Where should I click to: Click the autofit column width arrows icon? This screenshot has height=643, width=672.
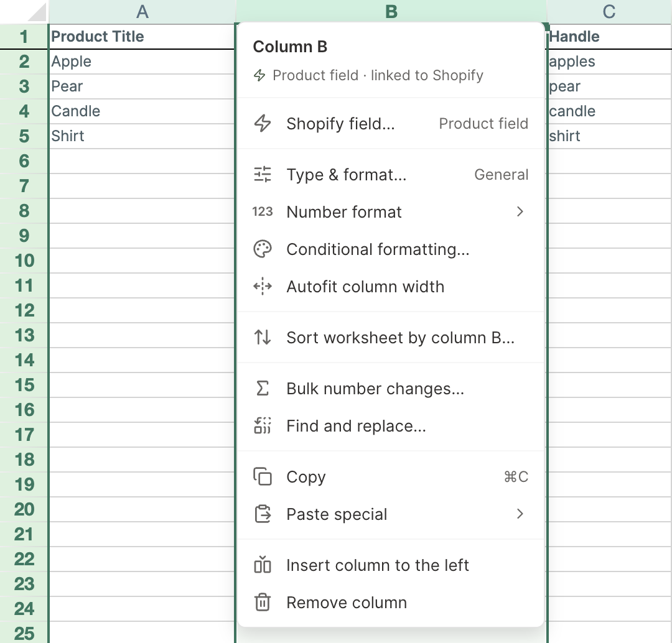point(263,286)
